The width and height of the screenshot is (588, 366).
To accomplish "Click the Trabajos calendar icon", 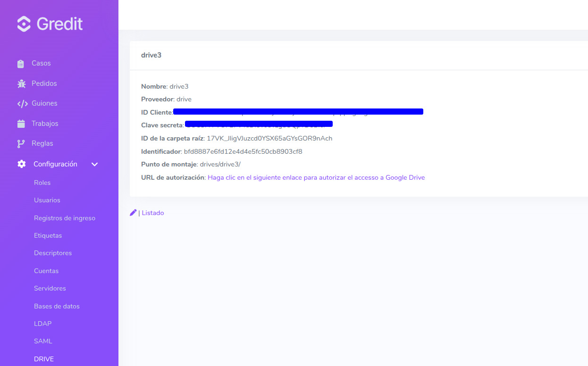I will pyautogui.click(x=21, y=124).
